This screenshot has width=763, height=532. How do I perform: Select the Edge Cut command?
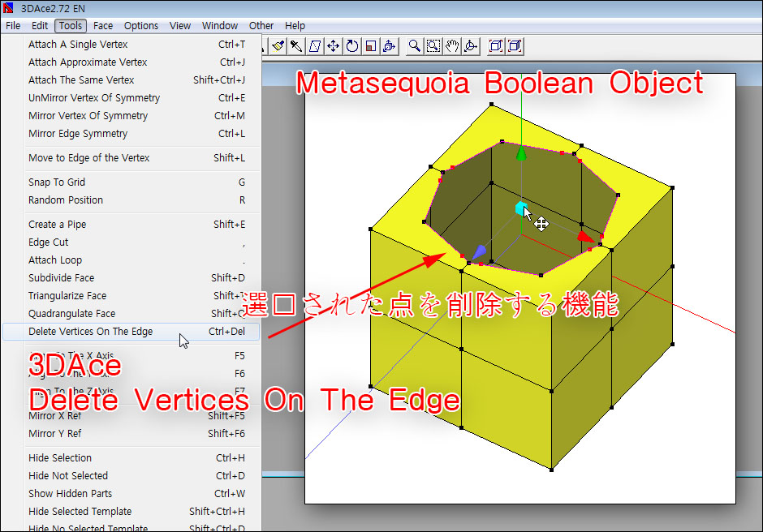coord(131,242)
